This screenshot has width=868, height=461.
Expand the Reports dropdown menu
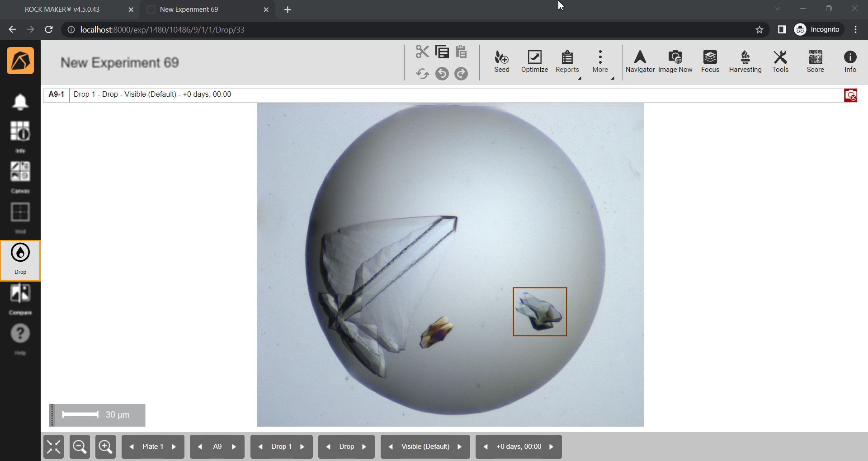point(567,61)
